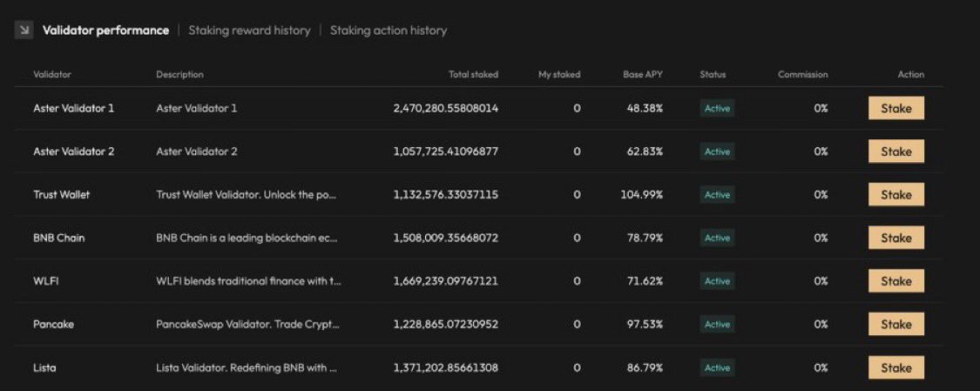Click Stake button for BNB Chain
The image size is (980, 391).
click(896, 238)
